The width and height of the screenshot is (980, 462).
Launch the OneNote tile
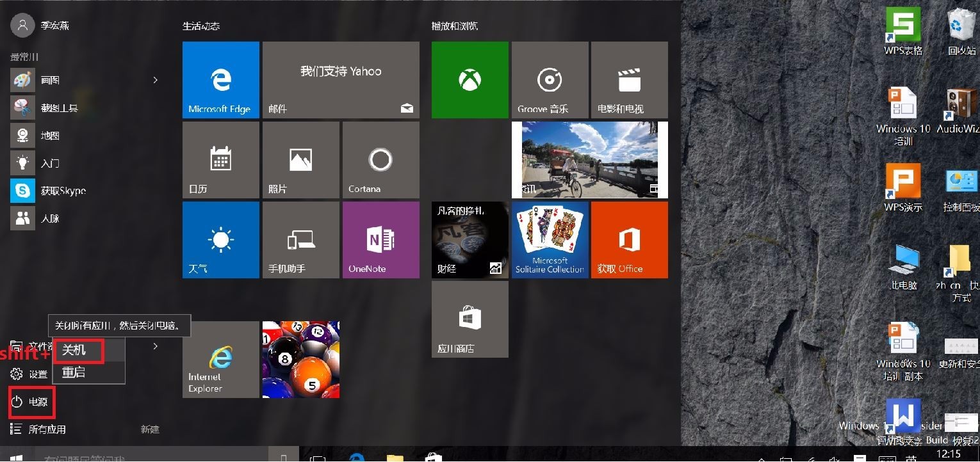click(x=381, y=240)
